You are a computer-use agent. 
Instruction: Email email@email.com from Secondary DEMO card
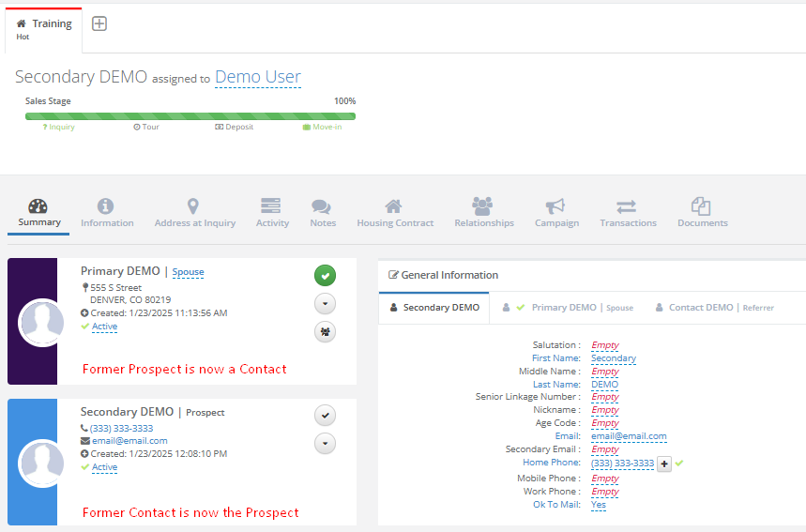tap(129, 440)
